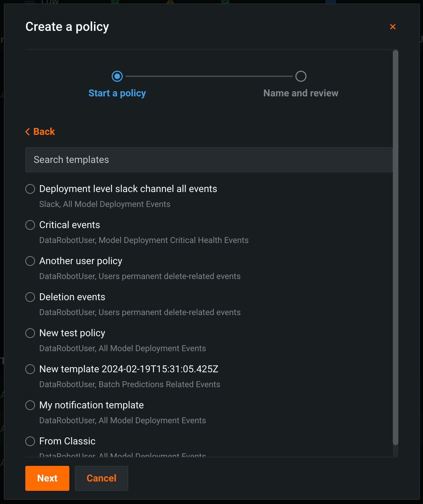Select the From Classic template radio
This screenshot has width=423, height=504.
coord(31,441)
